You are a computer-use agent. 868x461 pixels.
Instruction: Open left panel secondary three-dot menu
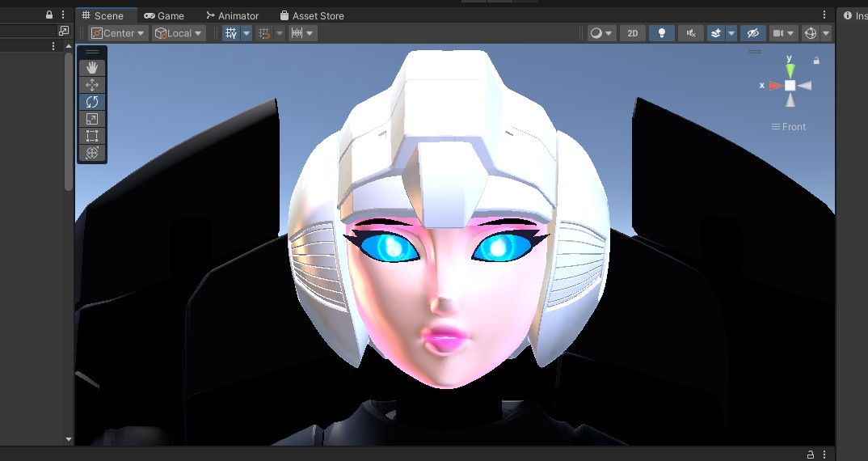[x=53, y=46]
